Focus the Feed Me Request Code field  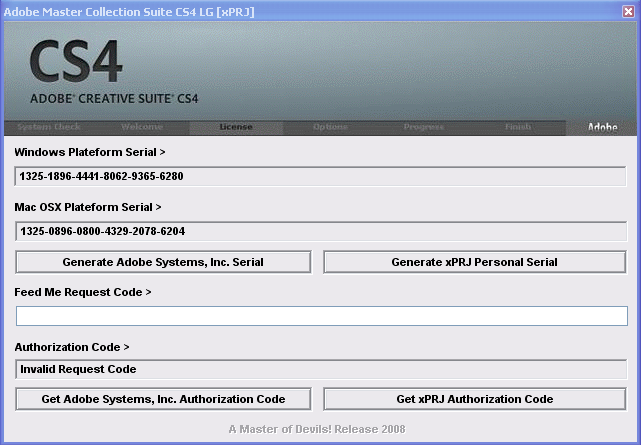point(322,316)
